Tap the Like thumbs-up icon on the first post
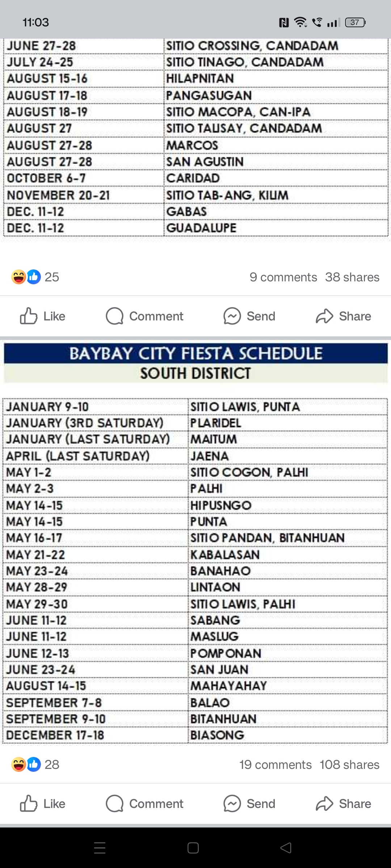This screenshot has width=391, height=868. 29,316
